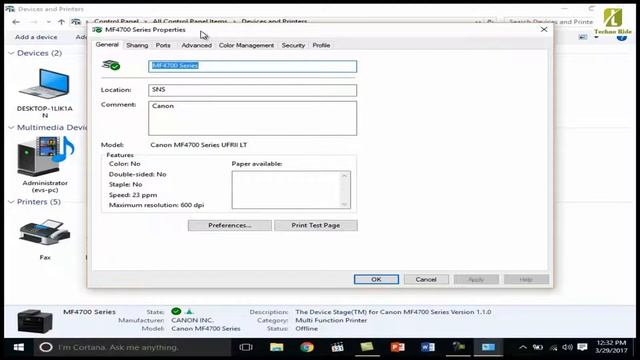640x360 pixels.
Task: Click the taskbar clock showing 12:32 PM
Action: coord(611,347)
